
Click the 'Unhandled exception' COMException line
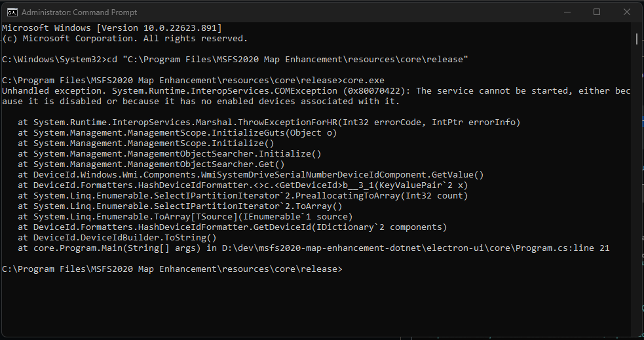[x=316, y=91]
